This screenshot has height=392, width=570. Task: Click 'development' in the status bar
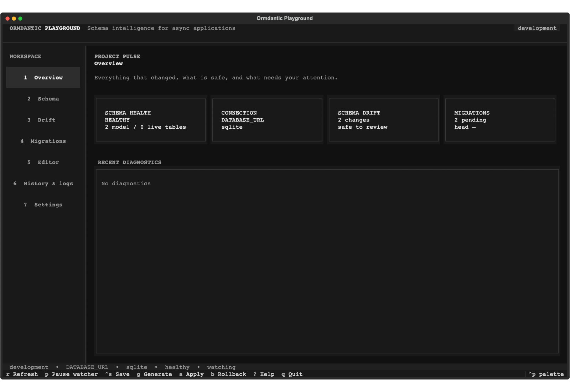pos(29,367)
